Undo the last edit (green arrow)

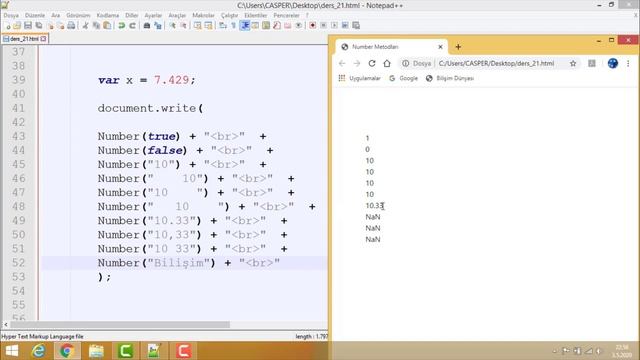pyautogui.click(x=121, y=25)
